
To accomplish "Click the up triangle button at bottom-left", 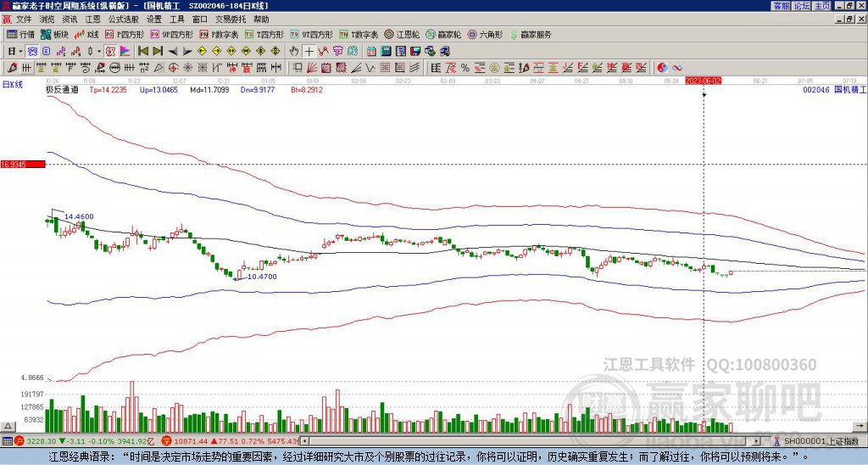I will [x=8, y=426].
